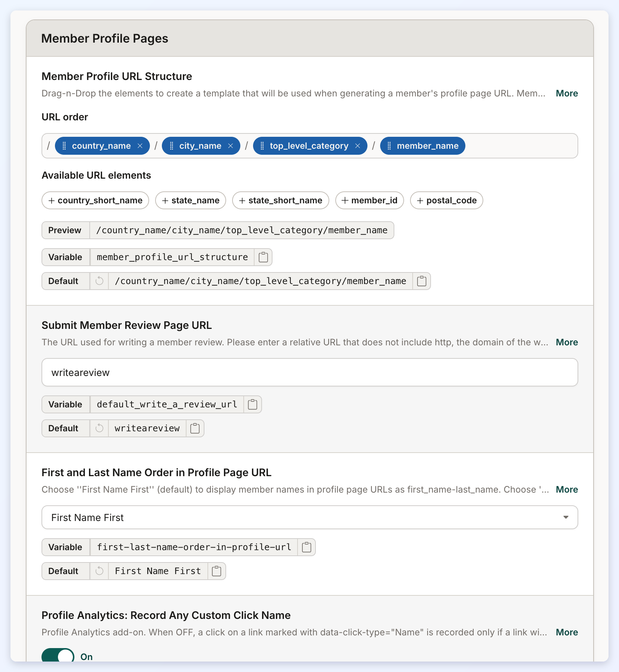Image resolution: width=619 pixels, height=672 pixels.
Task: Reset URL structure to default
Action: click(x=99, y=281)
